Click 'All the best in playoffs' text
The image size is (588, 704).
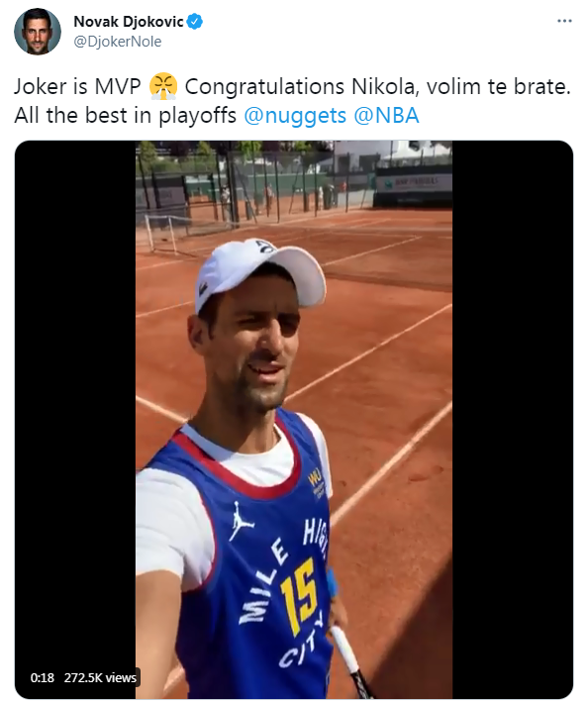126,116
